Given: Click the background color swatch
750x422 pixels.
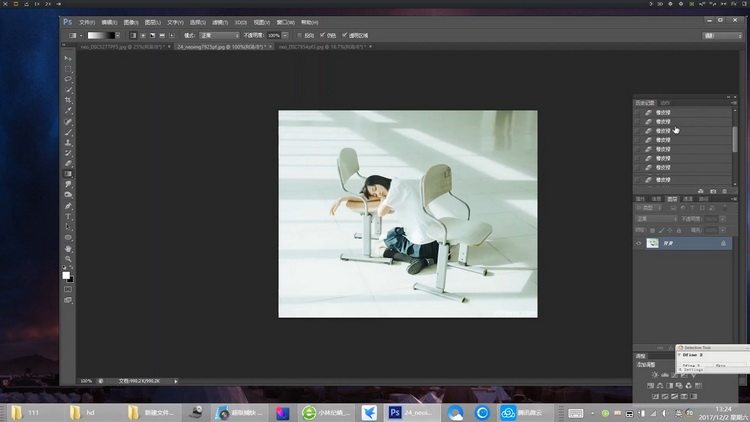Looking at the screenshot, I should (70, 279).
